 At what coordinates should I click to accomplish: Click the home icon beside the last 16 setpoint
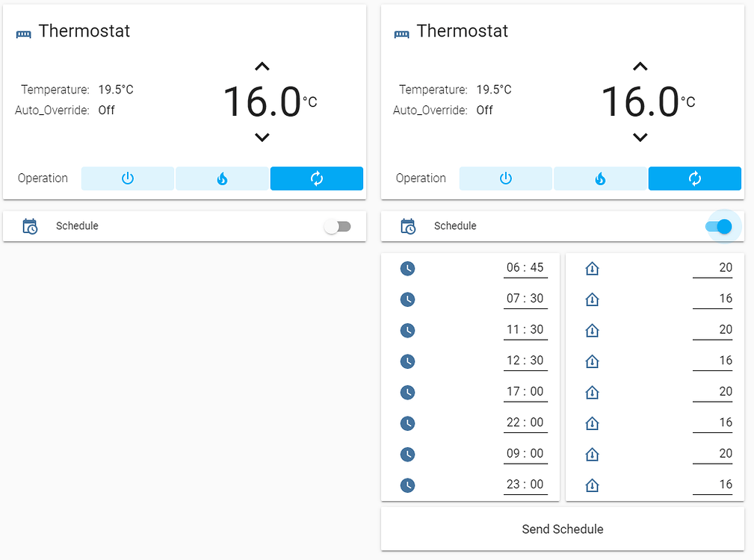[x=592, y=485]
